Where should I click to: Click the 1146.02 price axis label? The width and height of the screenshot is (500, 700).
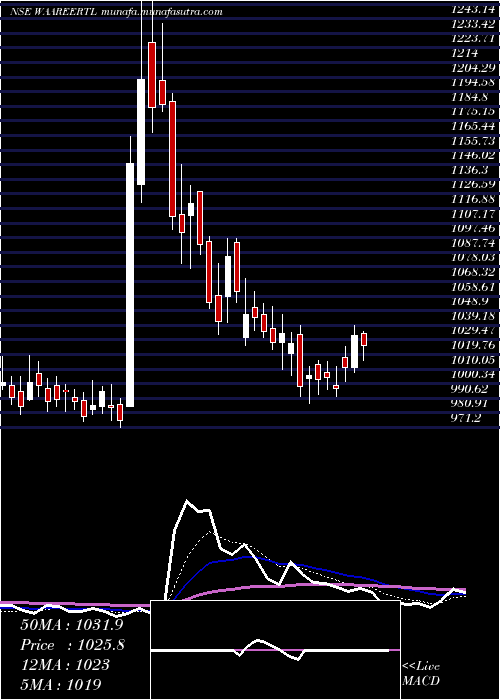click(x=472, y=156)
